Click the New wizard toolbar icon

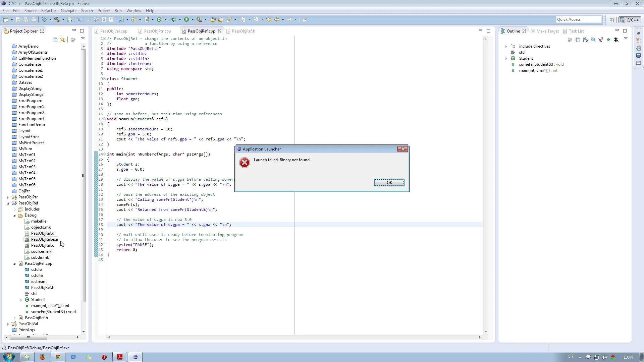[6, 19]
